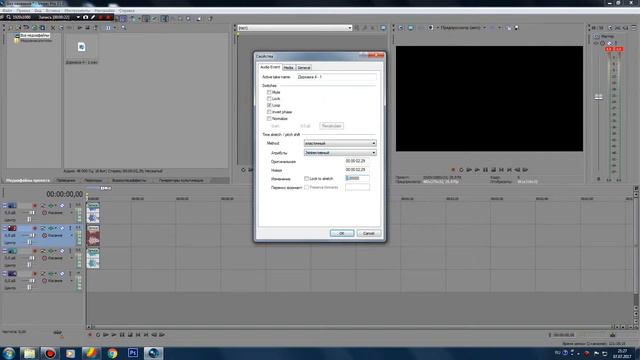Click the search media magnifier icon
The width and height of the screenshot is (640, 360).
pyautogui.click(x=123, y=28)
